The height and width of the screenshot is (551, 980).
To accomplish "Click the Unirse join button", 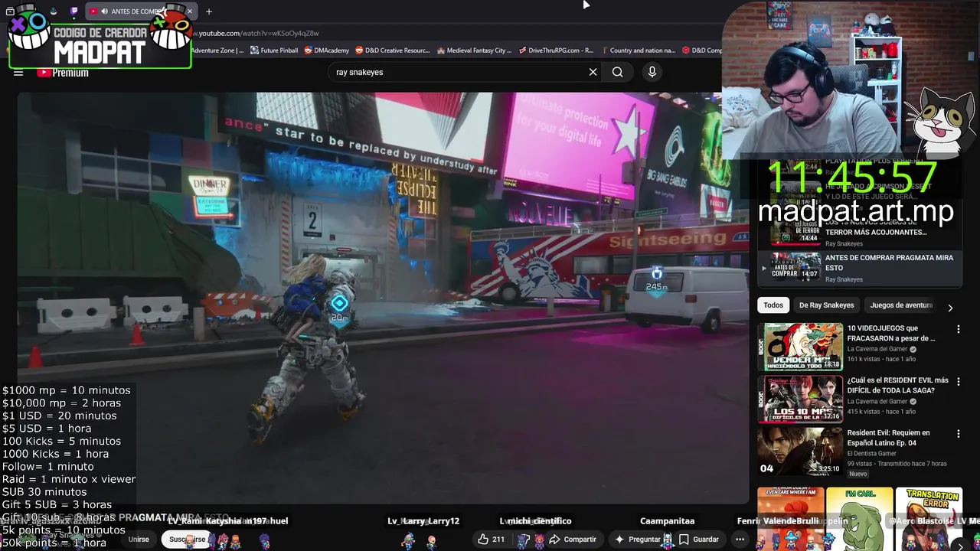I will pos(139,540).
